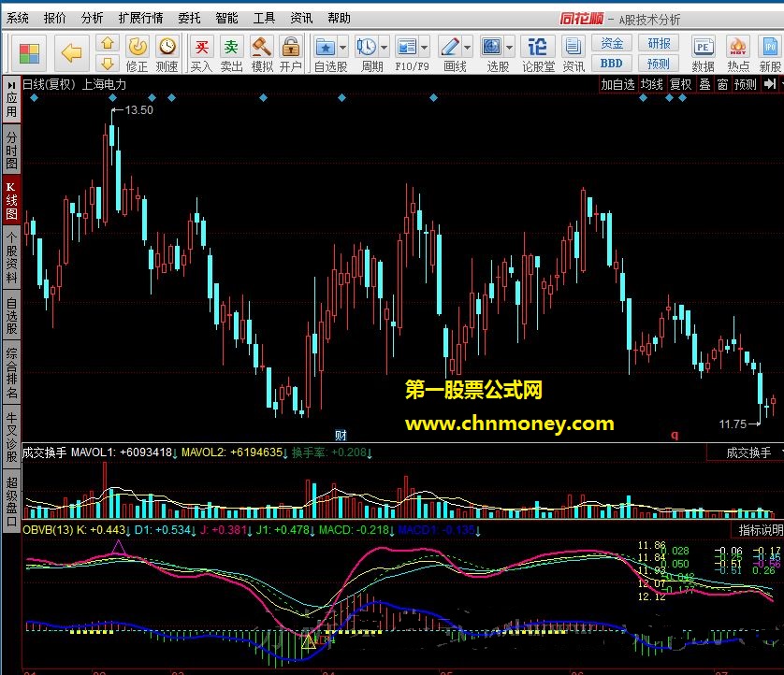
Task: Toggle 复权 price adjustment
Action: tap(680, 84)
